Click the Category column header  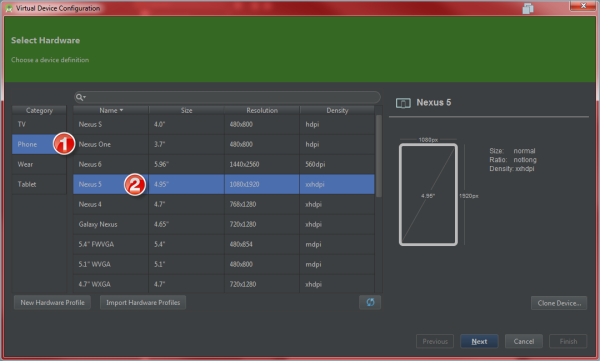(x=39, y=110)
